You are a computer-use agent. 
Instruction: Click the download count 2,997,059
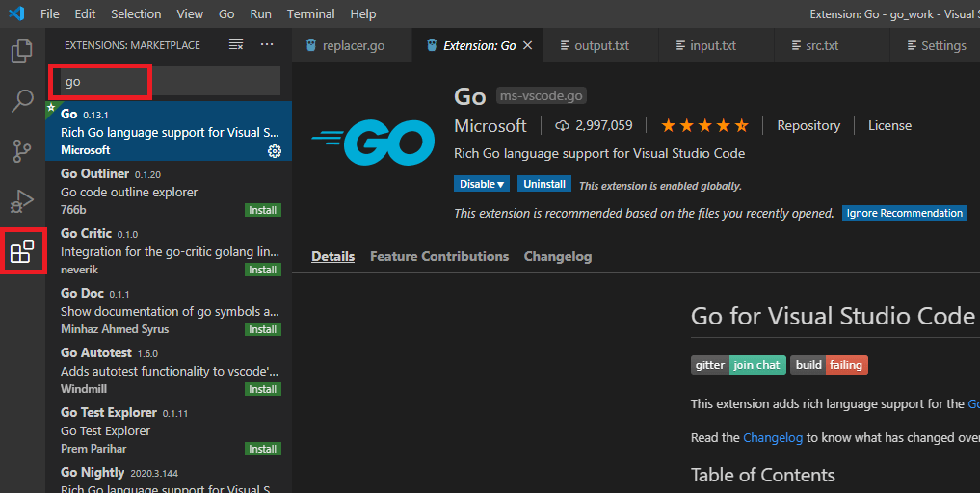click(x=594, y=125)
